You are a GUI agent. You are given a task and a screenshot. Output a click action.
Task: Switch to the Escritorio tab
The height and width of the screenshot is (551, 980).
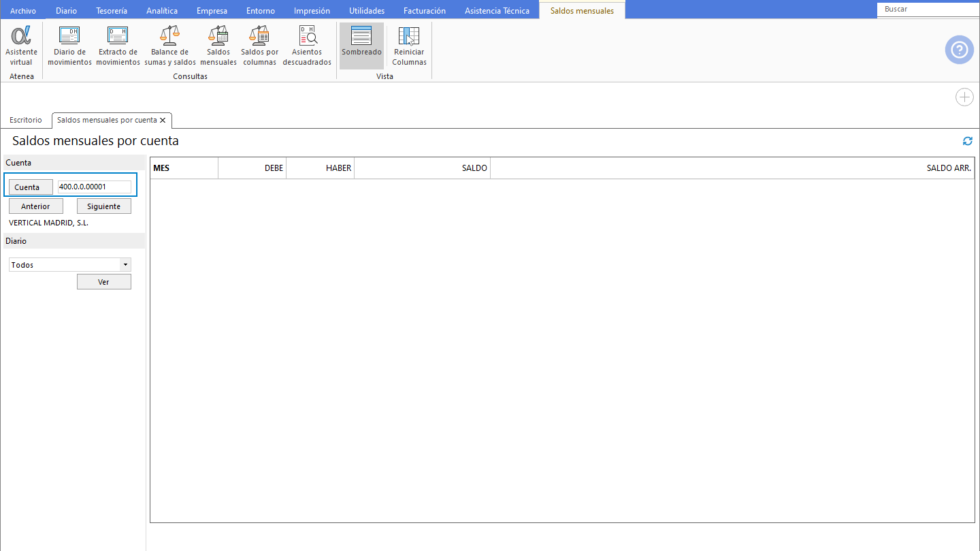tap(26, 120)
